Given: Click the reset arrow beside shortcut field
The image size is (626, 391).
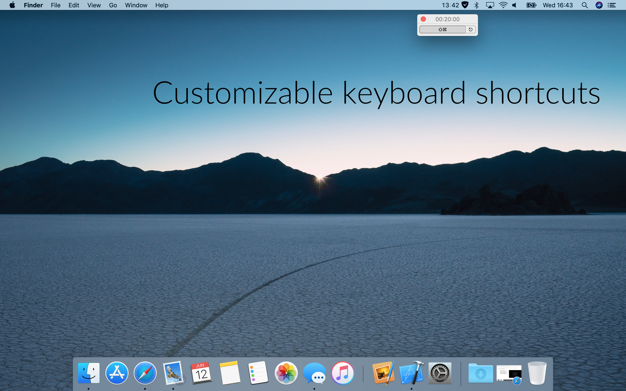Looking at the screenshot, I should click(471, 30).
